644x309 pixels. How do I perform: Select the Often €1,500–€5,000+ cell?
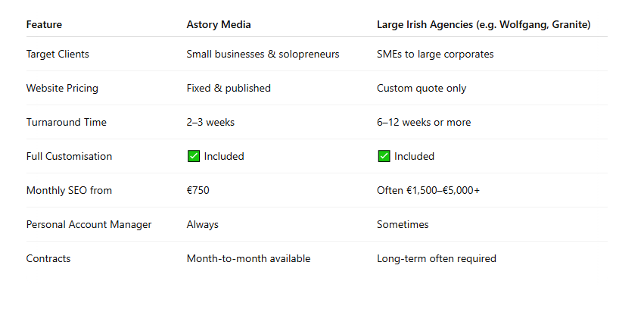(x=428, y=191)
